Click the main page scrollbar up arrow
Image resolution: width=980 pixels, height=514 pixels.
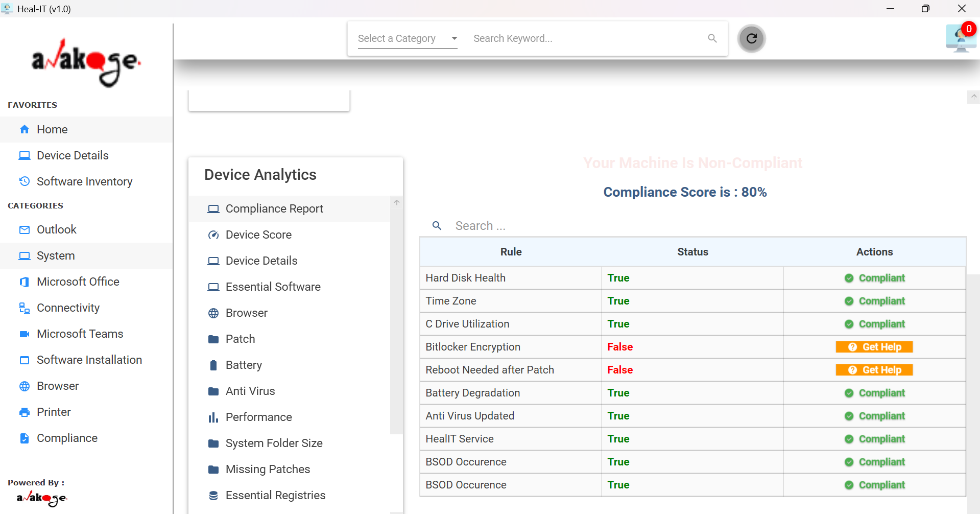[973, 97]
